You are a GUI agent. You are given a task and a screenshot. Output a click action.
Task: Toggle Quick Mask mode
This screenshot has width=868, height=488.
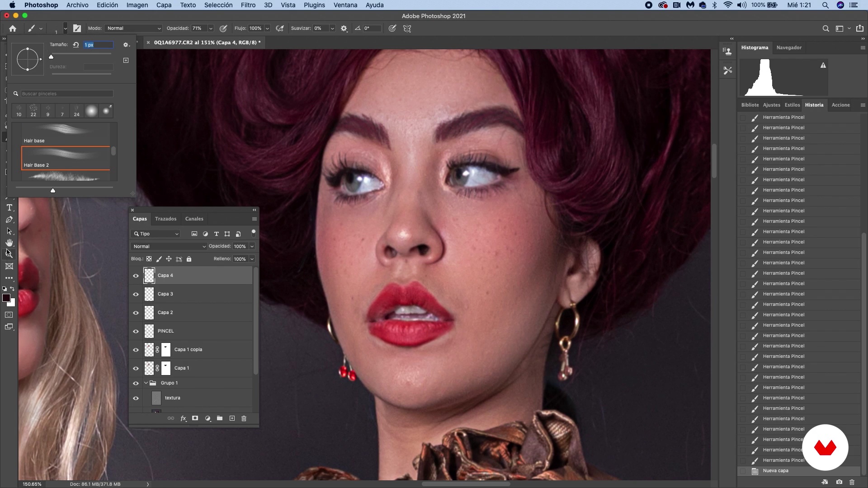tap(9, 315)
